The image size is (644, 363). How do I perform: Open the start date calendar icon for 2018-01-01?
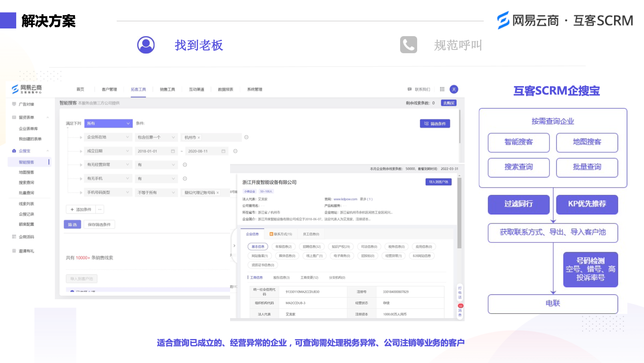point(173,151)
